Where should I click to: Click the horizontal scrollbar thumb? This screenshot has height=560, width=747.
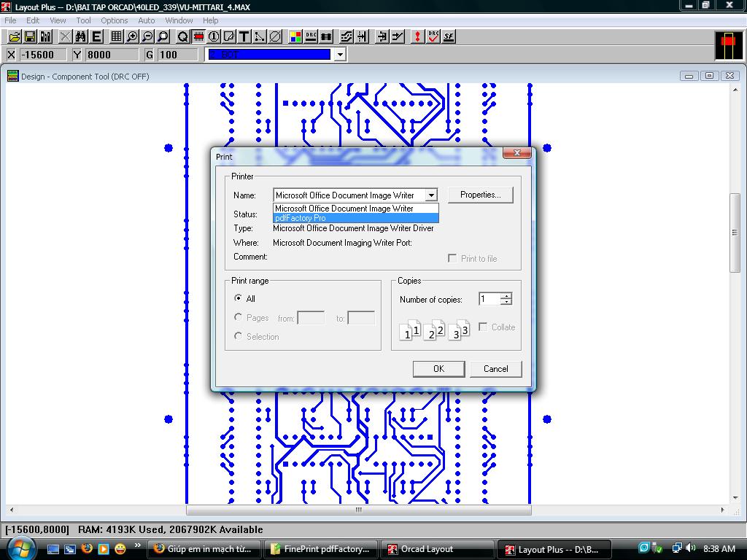[x=359, y=510]
